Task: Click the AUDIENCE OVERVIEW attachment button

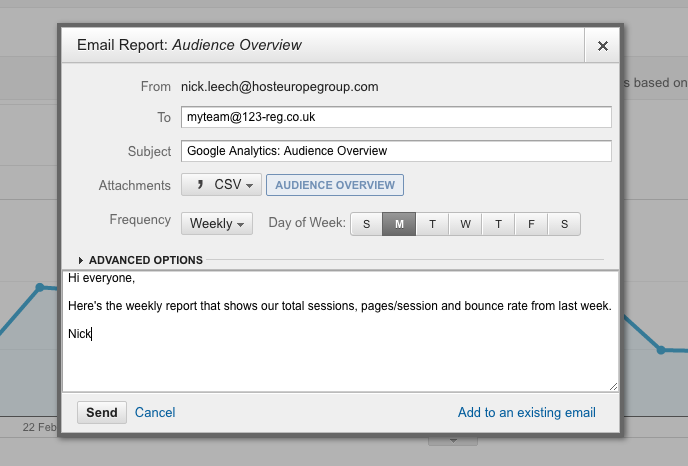Action: click(x=335, y=185)
